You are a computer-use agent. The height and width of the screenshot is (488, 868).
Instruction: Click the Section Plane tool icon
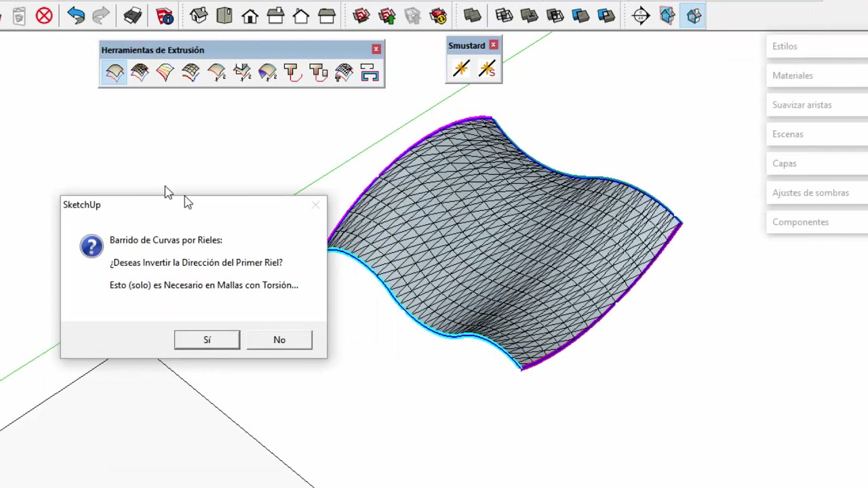point(641,16)
